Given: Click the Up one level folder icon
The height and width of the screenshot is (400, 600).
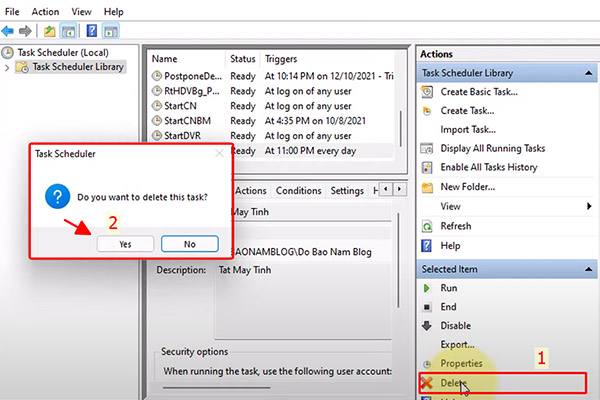Looking at the screenshot, I should point(49,31).
